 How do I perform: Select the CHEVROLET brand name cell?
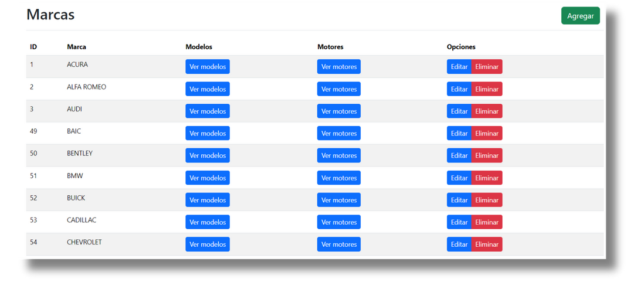(x=84, y=242)
